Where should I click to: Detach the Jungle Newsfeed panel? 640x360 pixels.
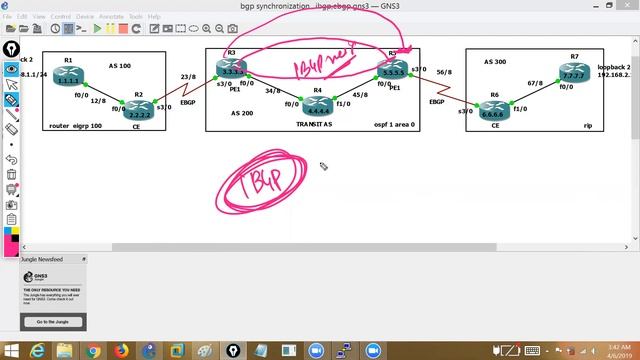click(84, 259)
